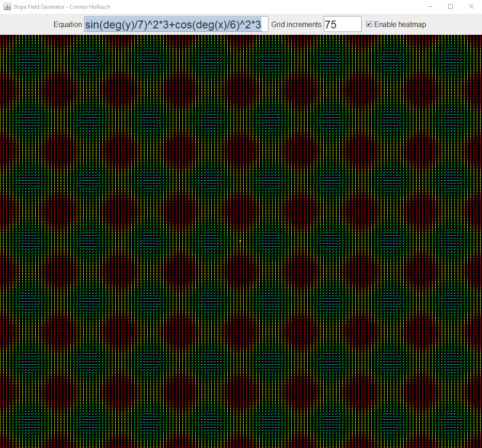Screen dimensions: 482x448
Task: Place cursor in the Grid increments field
Action: (x=342, y=24)
